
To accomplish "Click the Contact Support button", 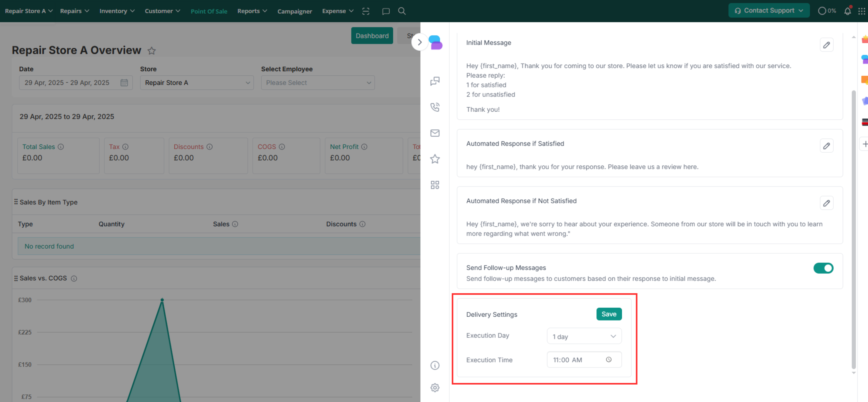I will pyautogui.click(x=768, y=11).
